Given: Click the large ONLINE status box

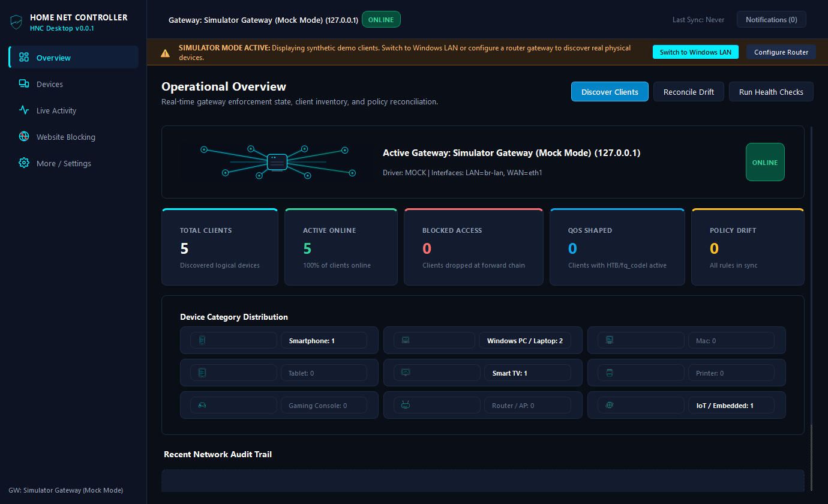Looking at the screenshot, I should click(765, 162).
